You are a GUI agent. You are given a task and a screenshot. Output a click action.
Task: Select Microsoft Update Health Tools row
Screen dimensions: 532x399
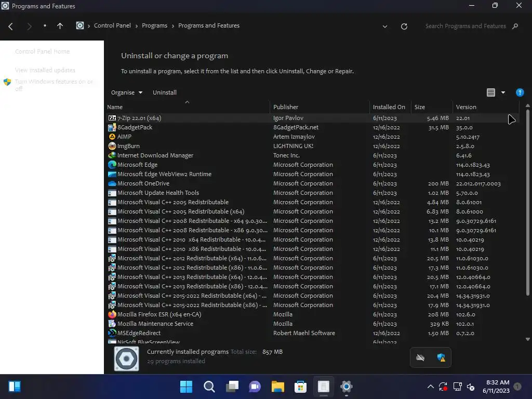[312, 193]
